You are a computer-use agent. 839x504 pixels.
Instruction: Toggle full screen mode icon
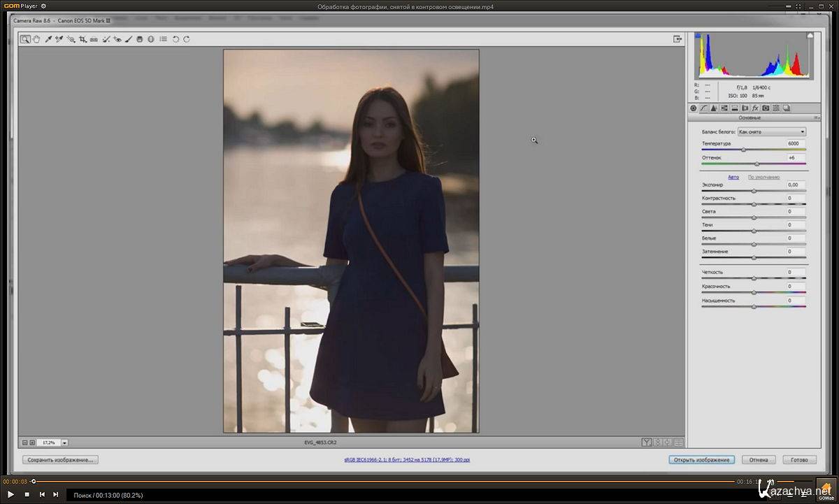pos(677,39)
